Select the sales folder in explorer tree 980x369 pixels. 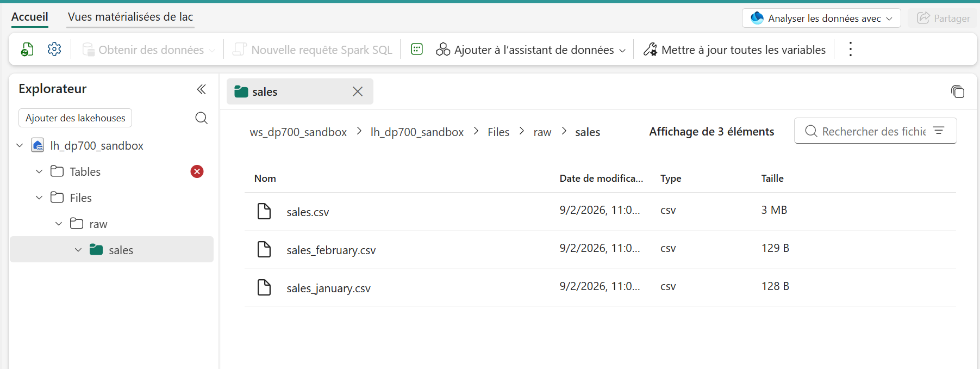[x=111, y=250]
